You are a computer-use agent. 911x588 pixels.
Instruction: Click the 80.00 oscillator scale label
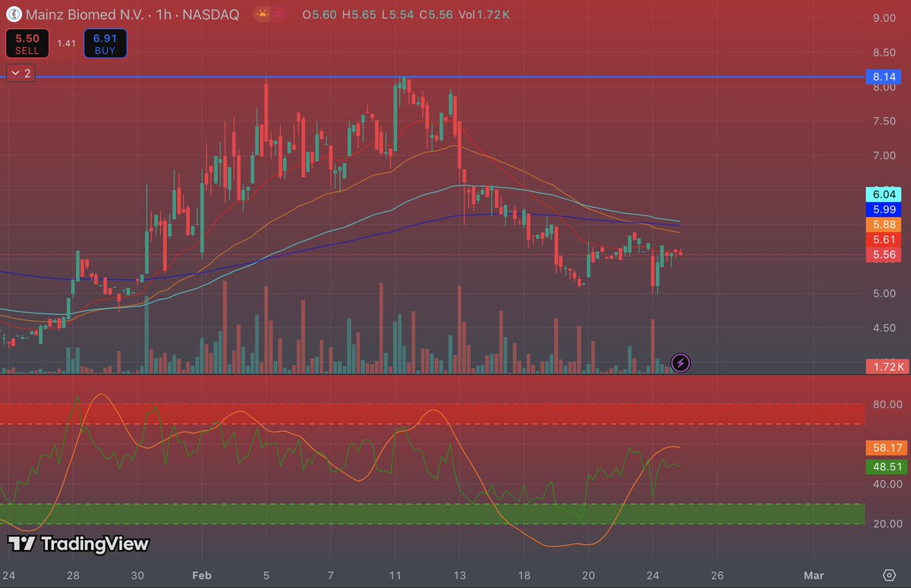(887, 404)
